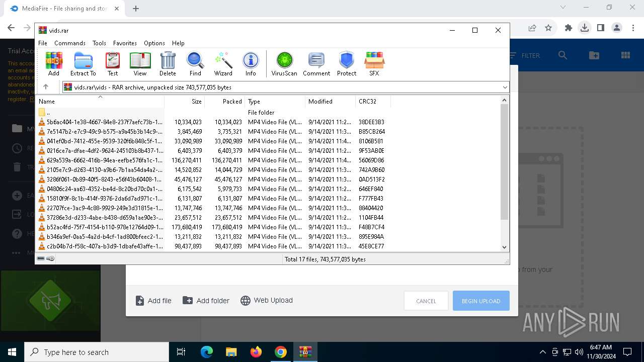Viewport: 644px width, 362px height.
Task: Open the MediaFire FILTER control
Action: 525,55
